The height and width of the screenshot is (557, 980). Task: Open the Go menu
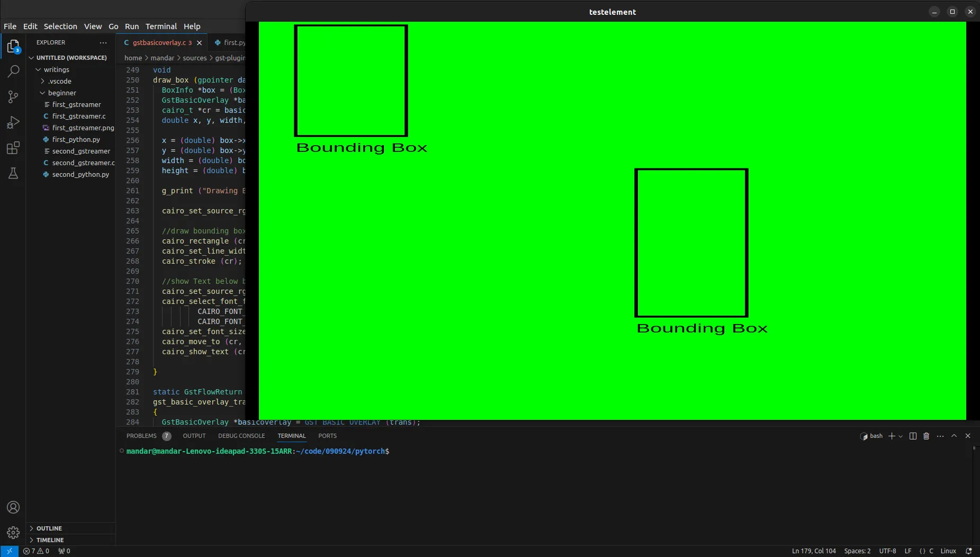[113, 26]
